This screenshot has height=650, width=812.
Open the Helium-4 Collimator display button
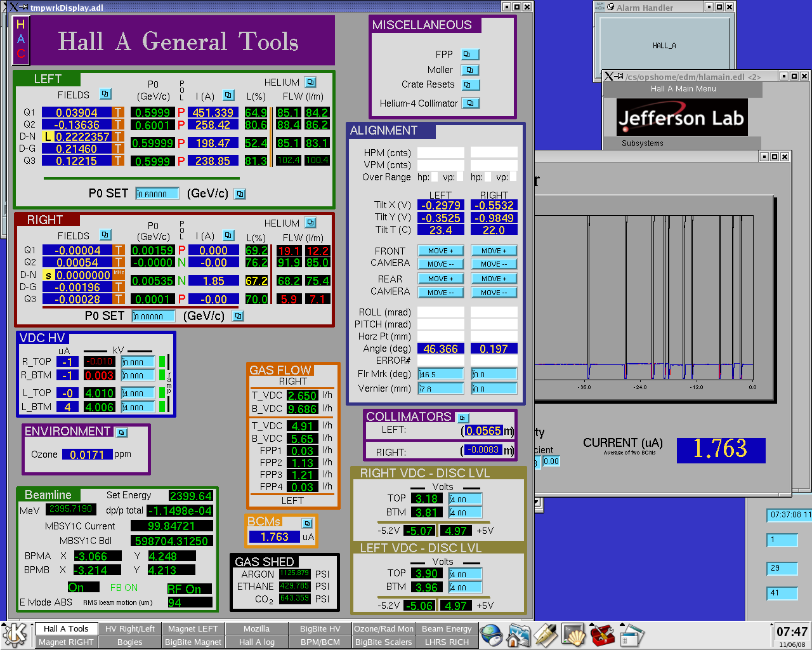pos(470,103)
